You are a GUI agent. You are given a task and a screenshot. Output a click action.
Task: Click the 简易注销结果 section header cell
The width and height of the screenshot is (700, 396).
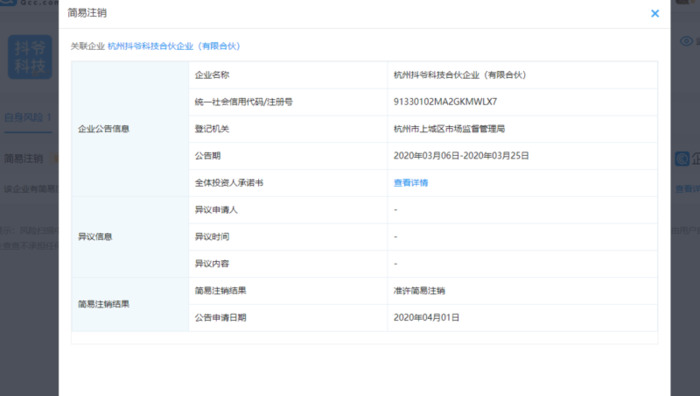130,304
